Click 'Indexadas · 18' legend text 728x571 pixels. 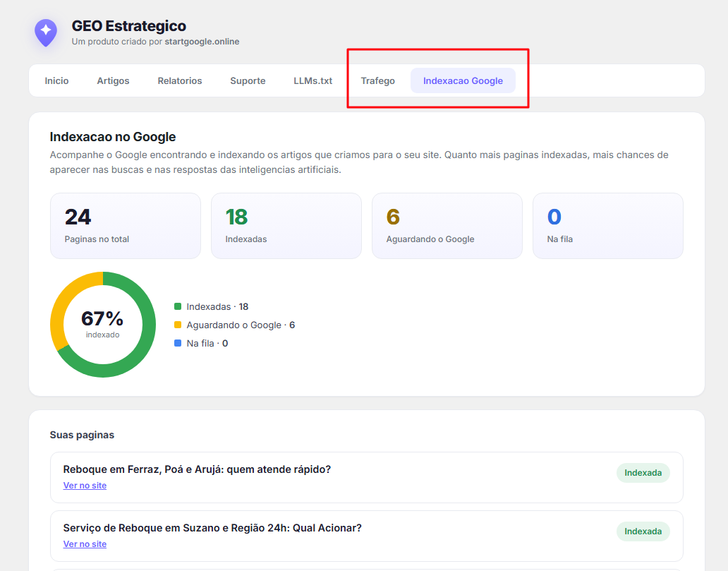click(x=217, y=306)
